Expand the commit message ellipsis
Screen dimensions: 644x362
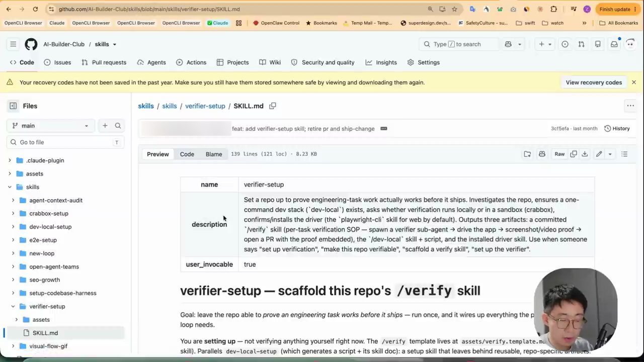[384, 129]
